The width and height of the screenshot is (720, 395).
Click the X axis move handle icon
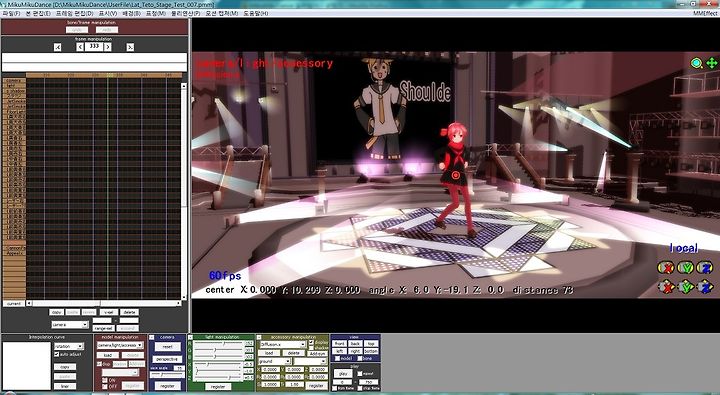point(666,287)
